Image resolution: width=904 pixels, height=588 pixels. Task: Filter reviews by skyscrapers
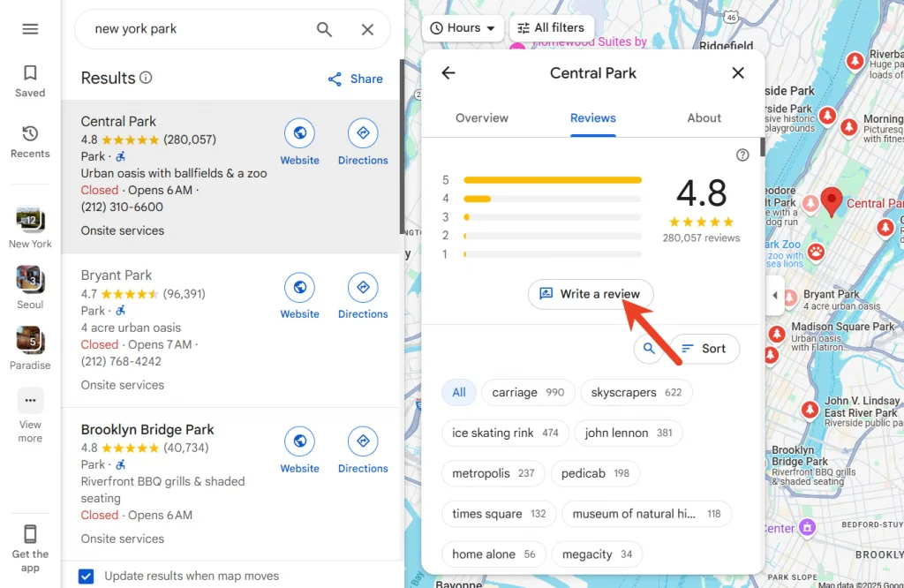[x=637, y=393]
